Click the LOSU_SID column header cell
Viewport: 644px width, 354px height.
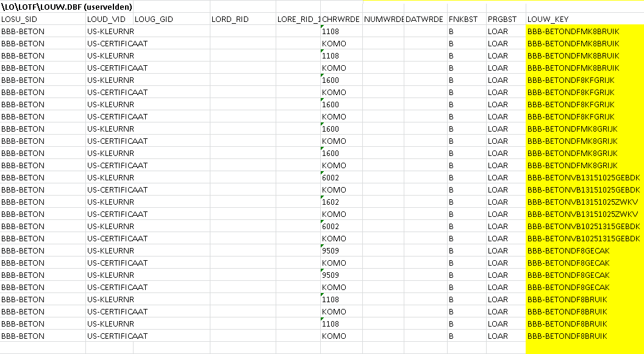pos(43,19)
